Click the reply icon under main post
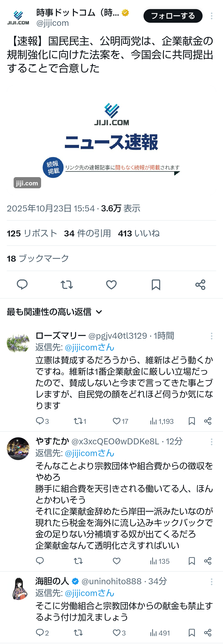The height and width of the screenshot is (644, 223). pos(22,285)
